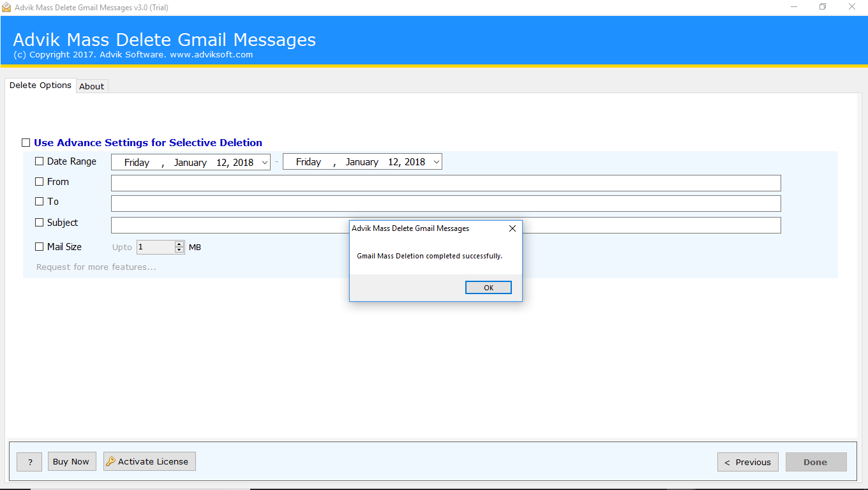Tick the From filter checkbox
Image resolution: width=868 pixels, height=490 pixels.
tap(40, 182)
